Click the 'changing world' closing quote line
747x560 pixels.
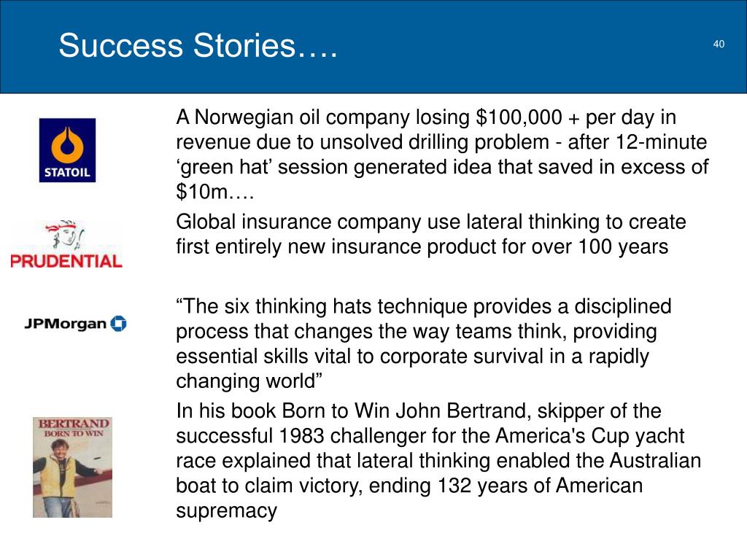pos(249,381)
